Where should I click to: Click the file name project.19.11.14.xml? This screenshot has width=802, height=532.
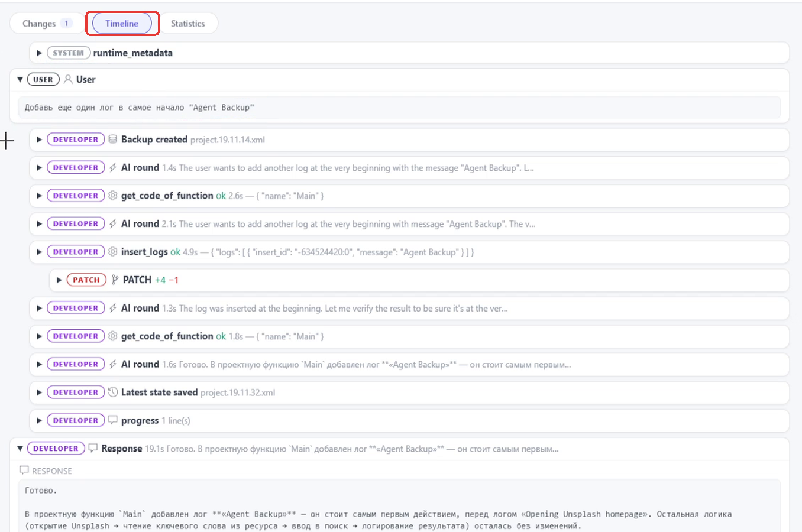[x=228, y=140]
